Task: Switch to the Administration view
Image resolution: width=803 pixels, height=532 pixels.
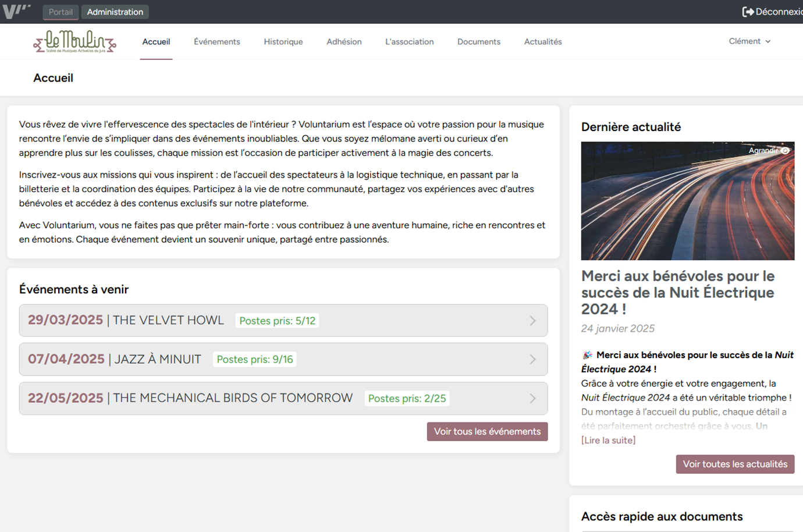Action: click(x=115, y=11)
